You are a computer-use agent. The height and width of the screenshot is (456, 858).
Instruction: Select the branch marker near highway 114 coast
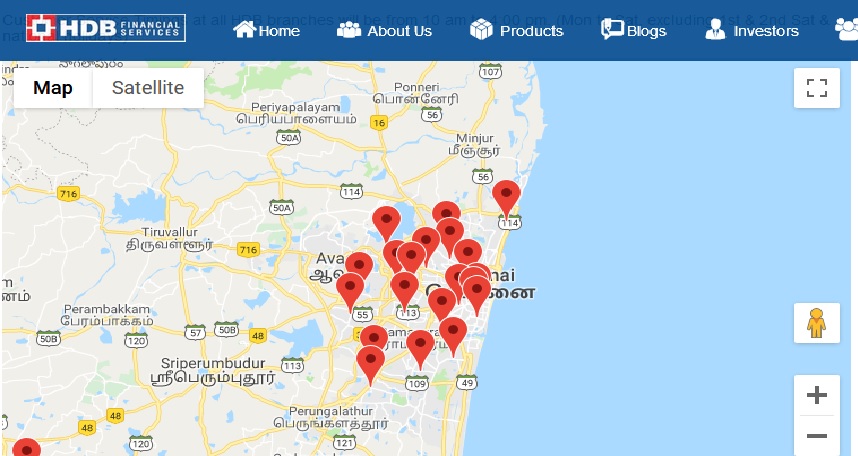click(506, 198)
